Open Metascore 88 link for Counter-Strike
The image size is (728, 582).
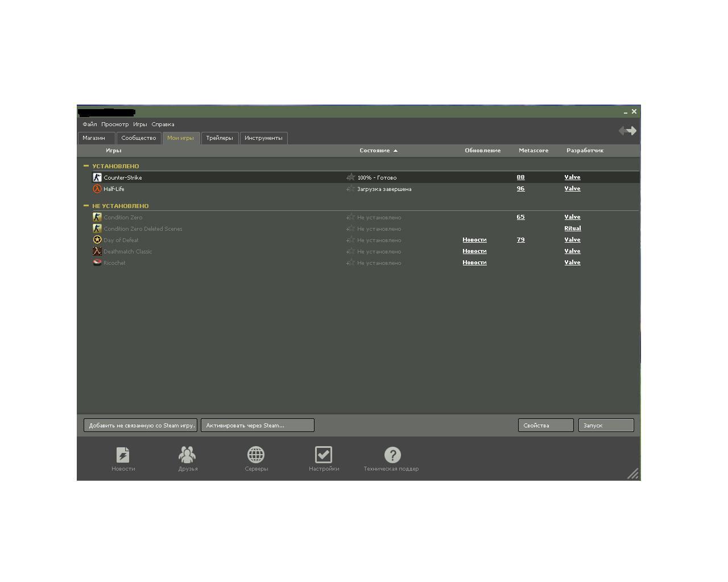520,177
